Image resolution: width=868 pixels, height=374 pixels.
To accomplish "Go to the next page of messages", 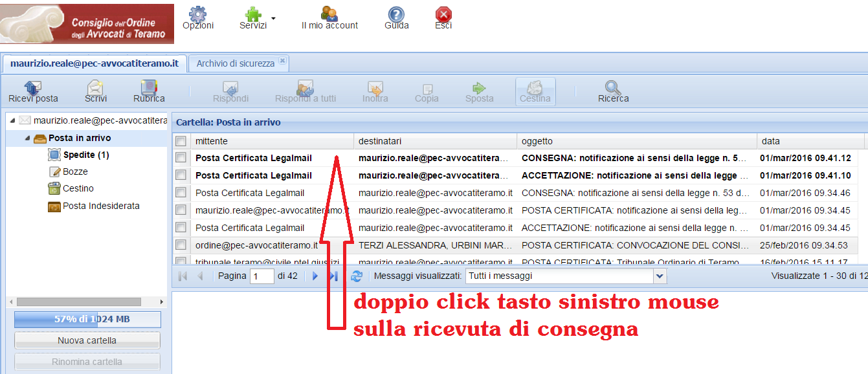I will click(315, 276).
